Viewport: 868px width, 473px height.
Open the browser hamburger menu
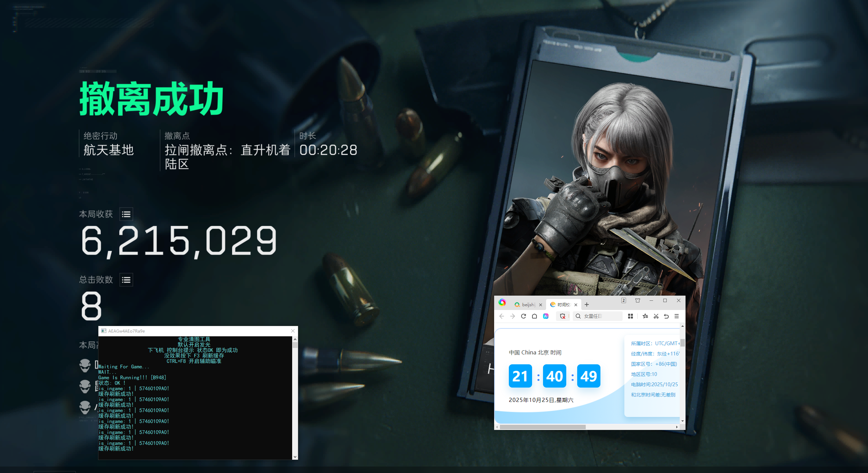tap(677, 316)
